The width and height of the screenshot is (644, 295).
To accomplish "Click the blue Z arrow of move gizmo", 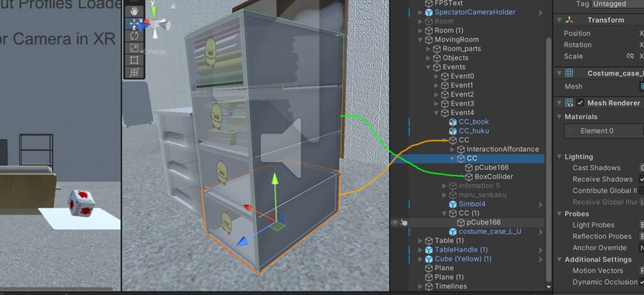I will pos(243,242).
